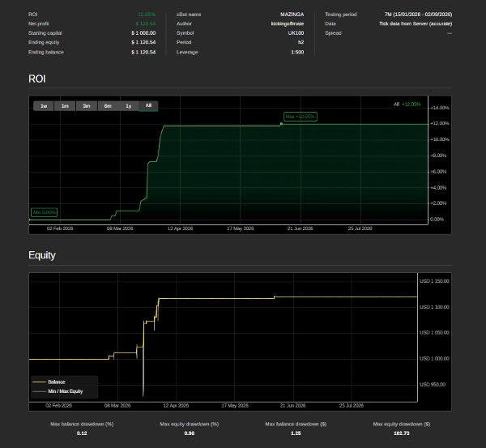Click USD 950.00 equity axis label
This screenshot has height=448, width=486.
pos(433,385)
